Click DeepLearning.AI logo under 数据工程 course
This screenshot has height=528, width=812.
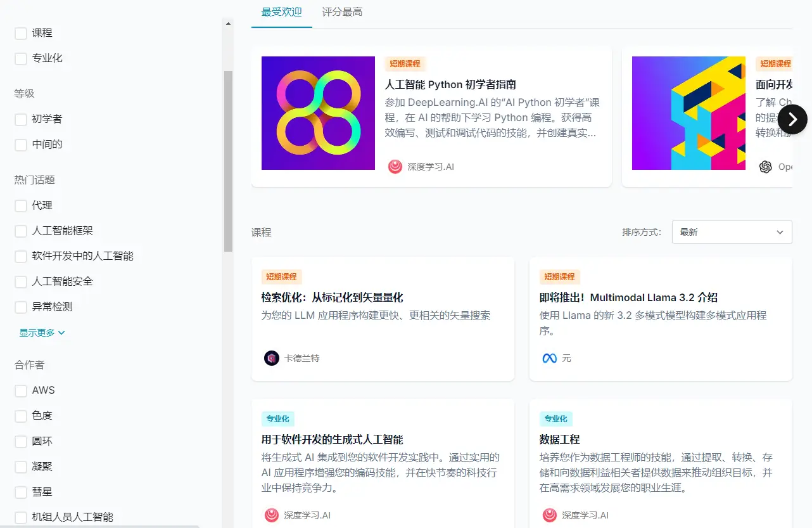(x=549, y=515)
